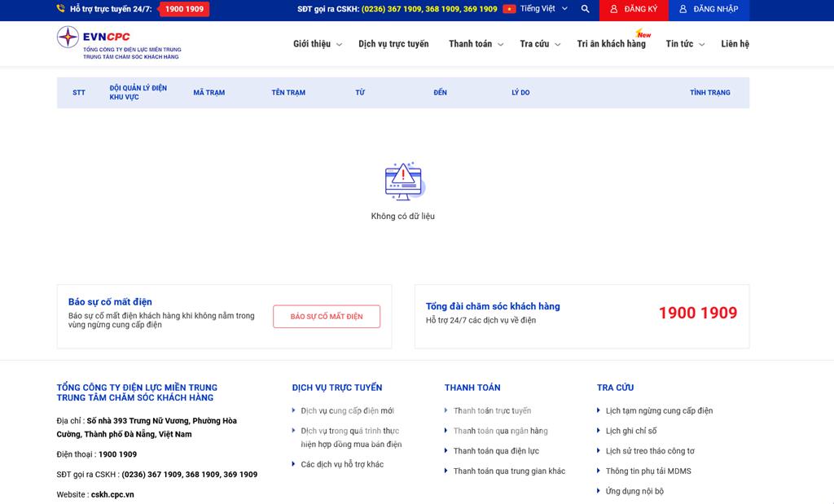
Task: Click the TÌNH TRẠNG column header
Action: click(x=709, y=93)
